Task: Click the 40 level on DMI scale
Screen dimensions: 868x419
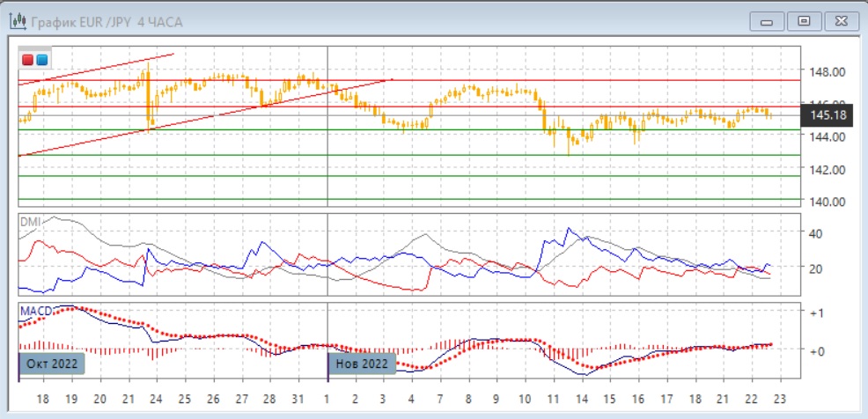Action: [815, 234]
